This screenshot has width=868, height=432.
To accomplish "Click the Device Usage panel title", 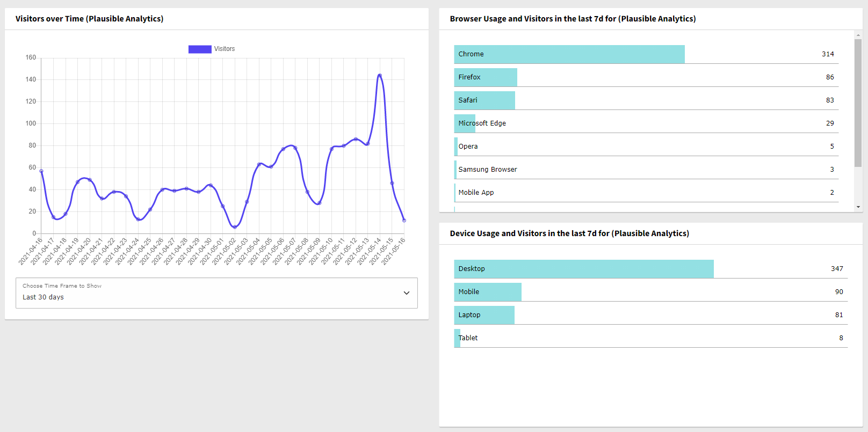I will coord(569,233).
